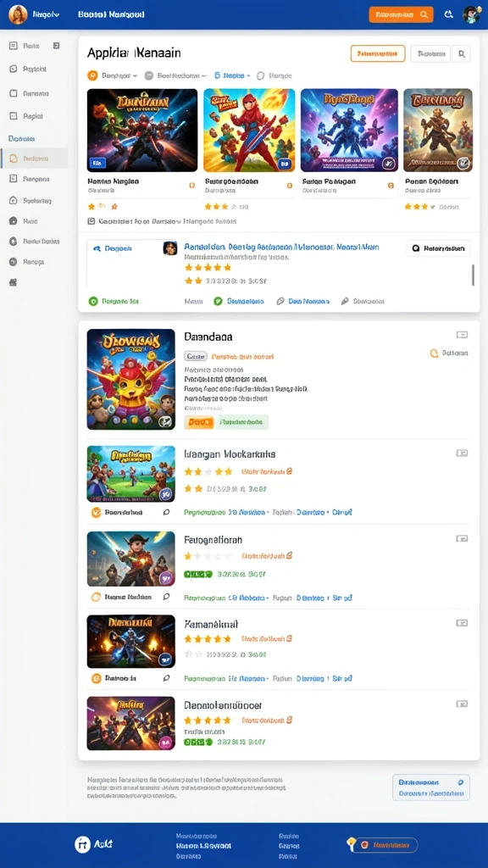This screenshot has width=488, height=868.
Task: Toggle the orange checkbox beside the second game title
Action: [x=290, y=186]
